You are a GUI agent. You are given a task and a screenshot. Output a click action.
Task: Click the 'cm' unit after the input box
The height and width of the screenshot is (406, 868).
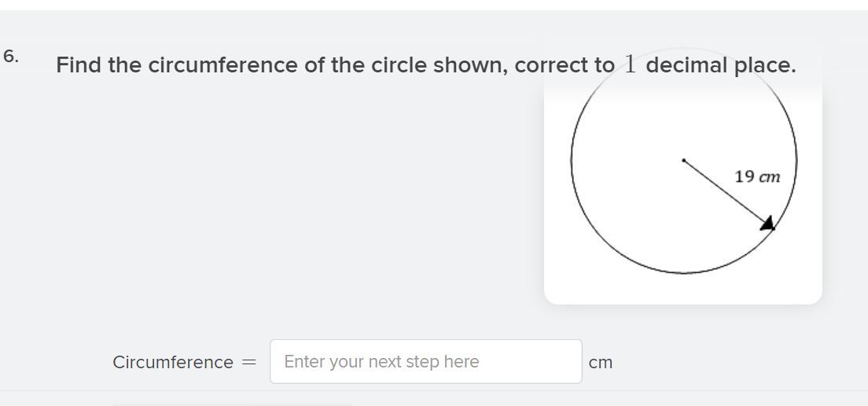coord(601,363)
